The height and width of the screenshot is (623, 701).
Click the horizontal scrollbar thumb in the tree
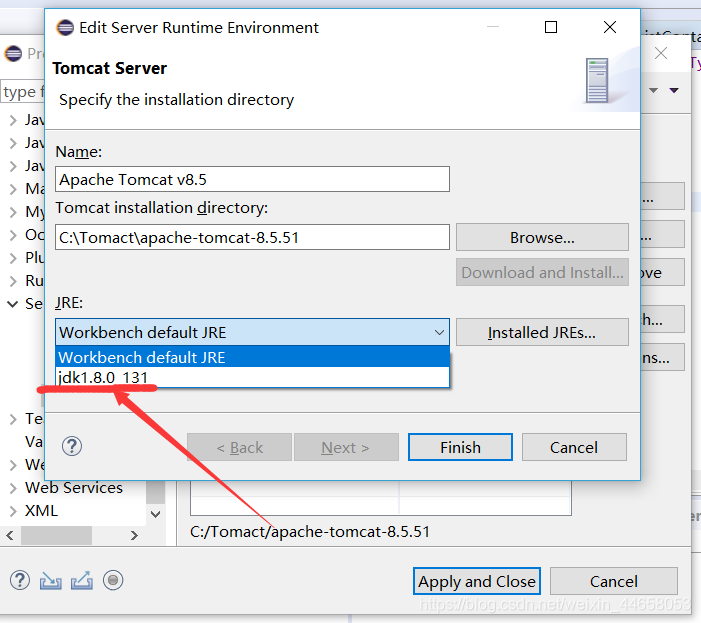(56, 535)
